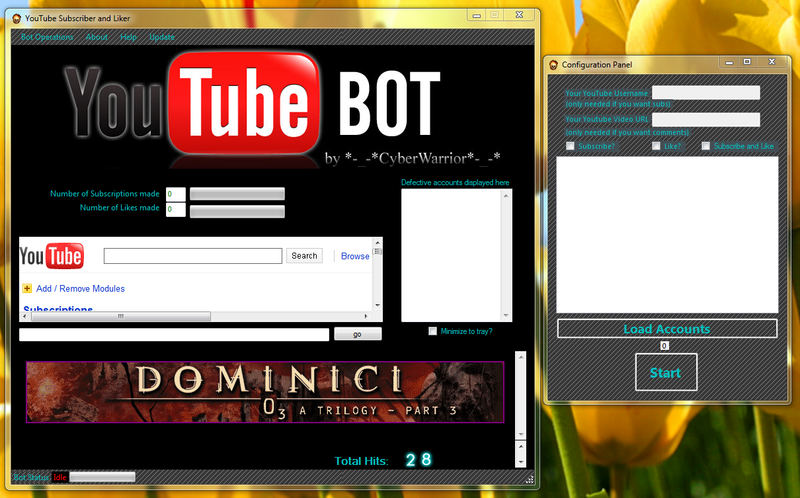Click the Start button

(x=666, y=372)
